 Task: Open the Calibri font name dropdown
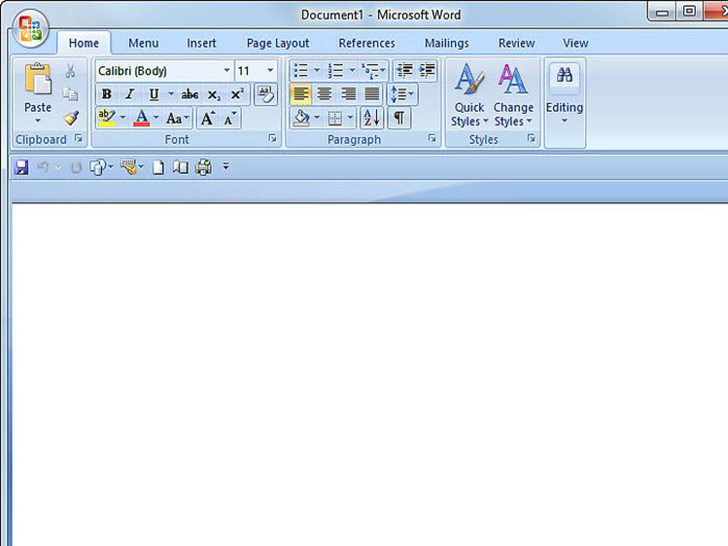[227, 71]
